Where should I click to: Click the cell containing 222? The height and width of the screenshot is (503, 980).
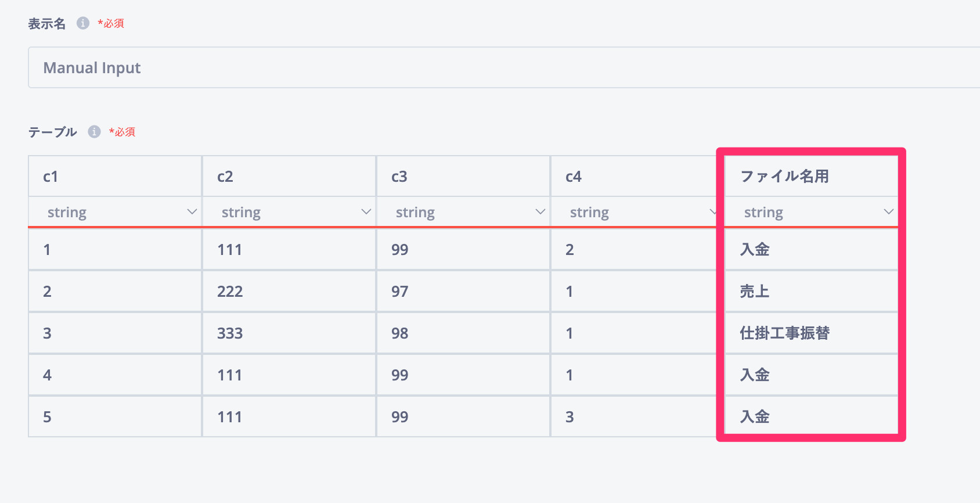click(289, 292)
